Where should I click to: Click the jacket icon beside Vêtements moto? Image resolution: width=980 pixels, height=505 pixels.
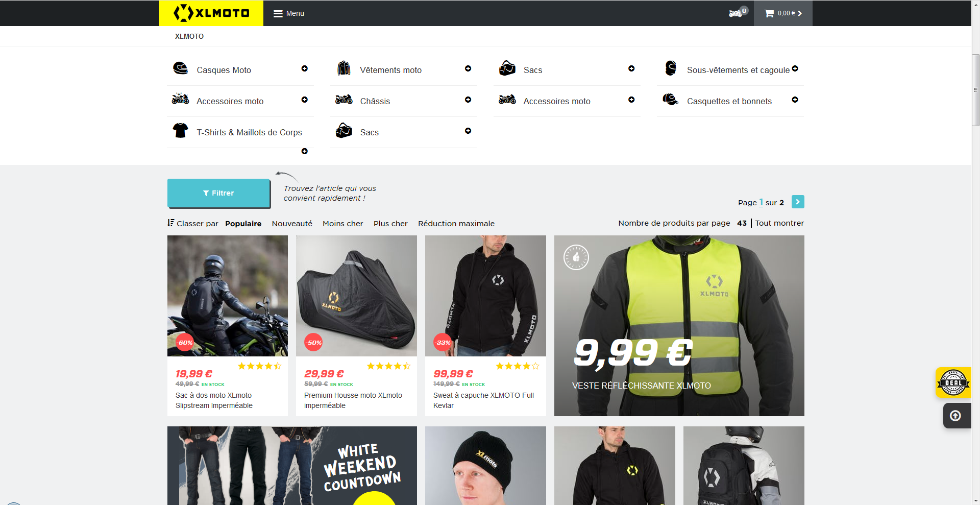click(344, 68)
